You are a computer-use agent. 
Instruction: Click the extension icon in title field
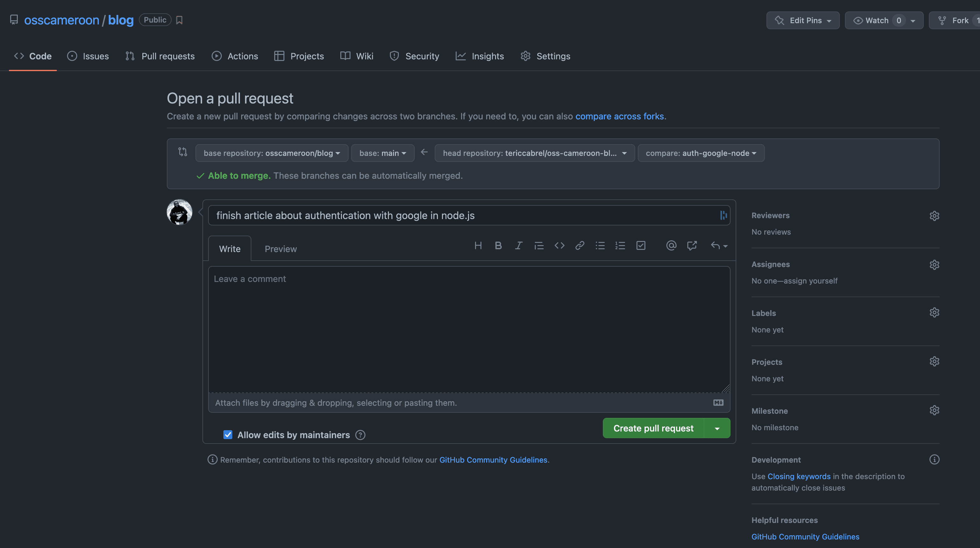723,215
